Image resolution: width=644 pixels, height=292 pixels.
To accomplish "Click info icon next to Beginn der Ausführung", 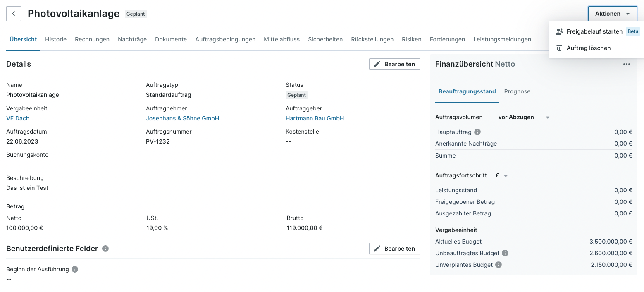I will click(75, 269).
